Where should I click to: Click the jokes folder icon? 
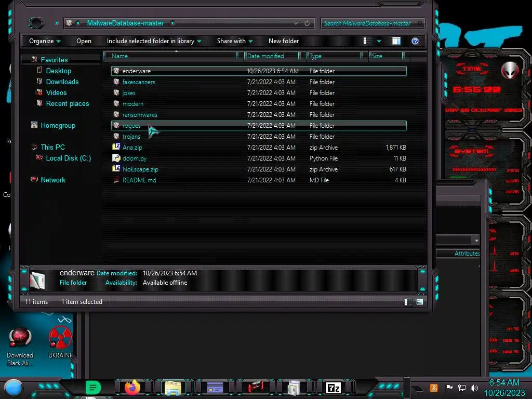116,92
